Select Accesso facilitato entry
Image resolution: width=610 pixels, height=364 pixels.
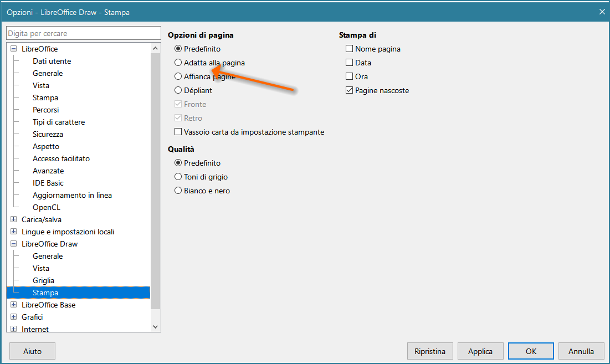tap(61, 158)
